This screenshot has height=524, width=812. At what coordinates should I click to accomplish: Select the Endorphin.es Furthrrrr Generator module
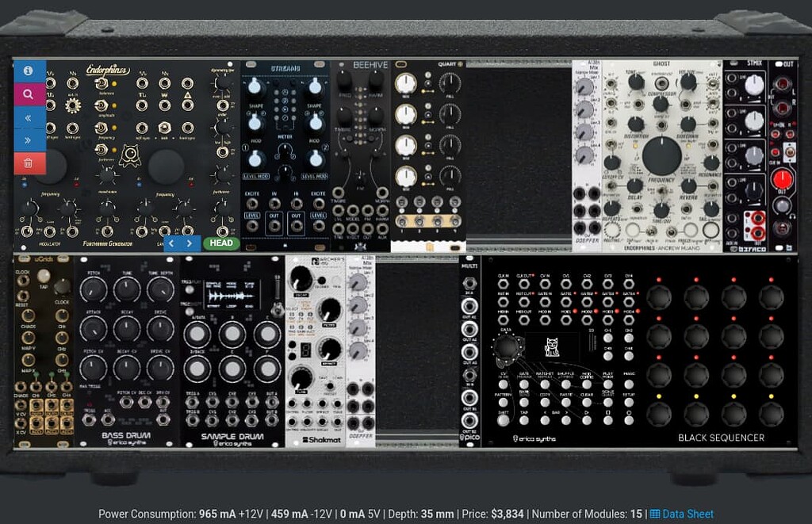(x=127, y=156)
